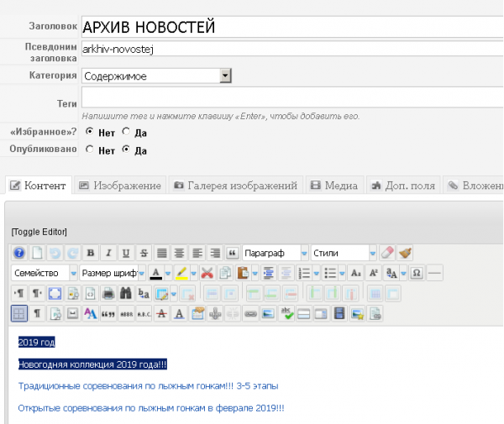Open the Параграф format dropdown

click(276, 253)
